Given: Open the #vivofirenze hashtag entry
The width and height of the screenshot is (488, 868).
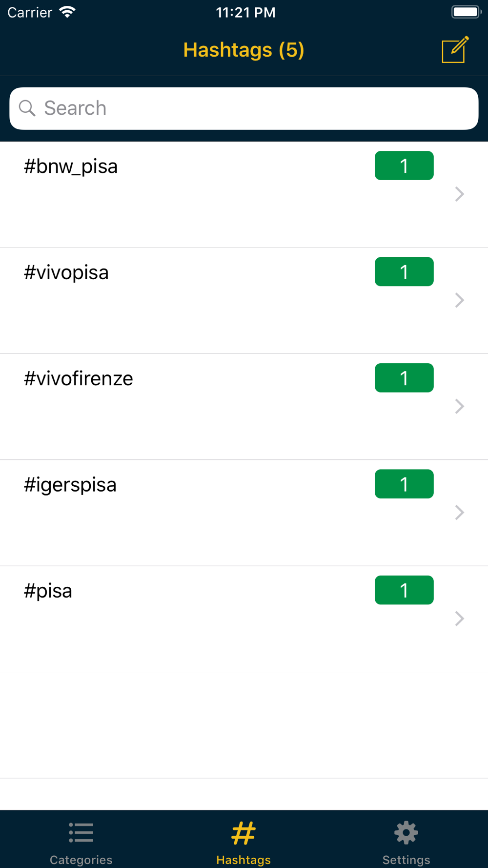Looking at the screenshot, I should 244,407.
